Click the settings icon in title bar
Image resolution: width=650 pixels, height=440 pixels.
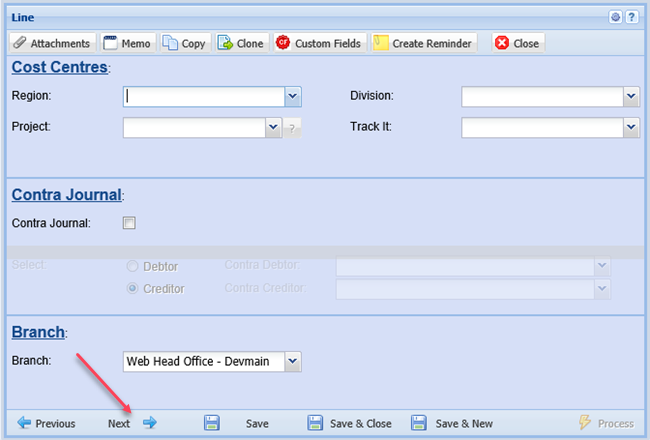click(x=616, y=18)
